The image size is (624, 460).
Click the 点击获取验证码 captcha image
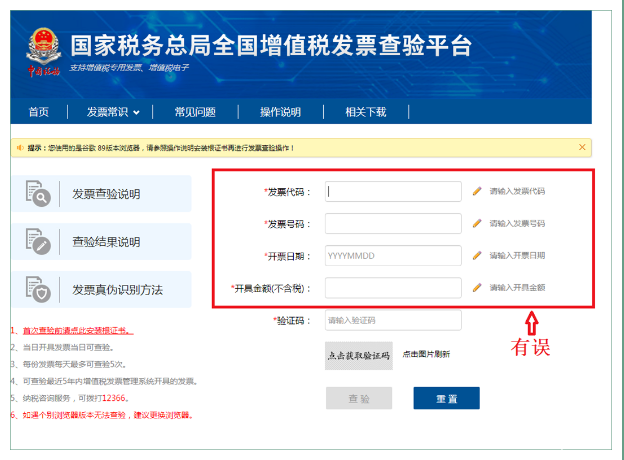359,356
